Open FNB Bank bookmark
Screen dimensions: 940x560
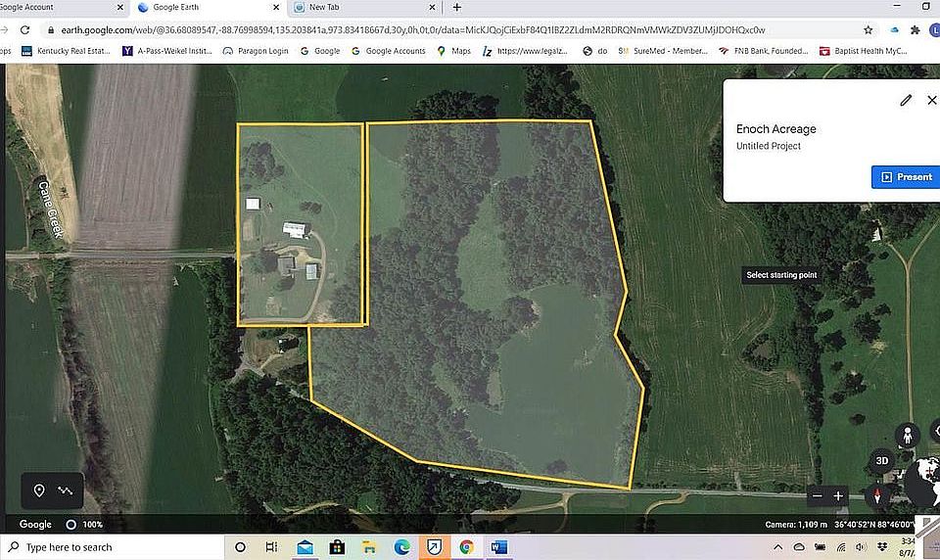pyautogui.click(x=763, y=51)
